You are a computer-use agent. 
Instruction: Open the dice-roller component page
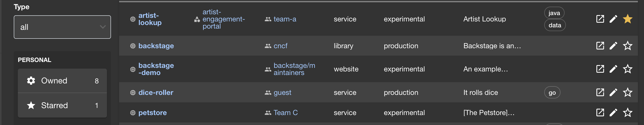point(156,93)
